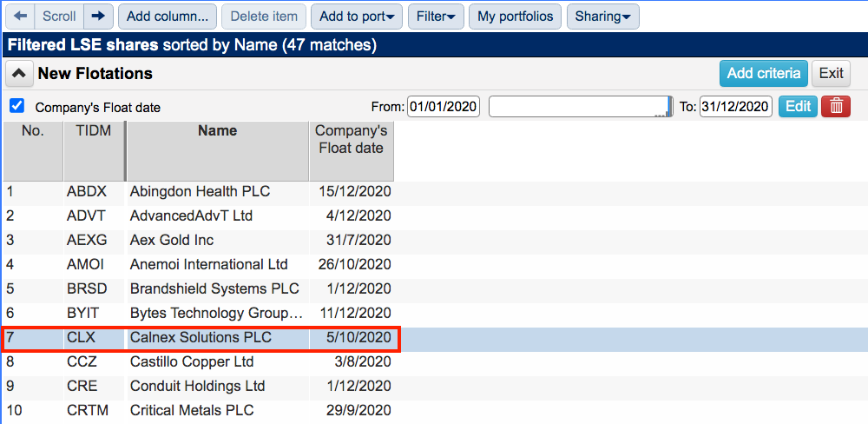Open the Add to port dropdown
This screenshot has height=424, width=868.
coord(357,17)
